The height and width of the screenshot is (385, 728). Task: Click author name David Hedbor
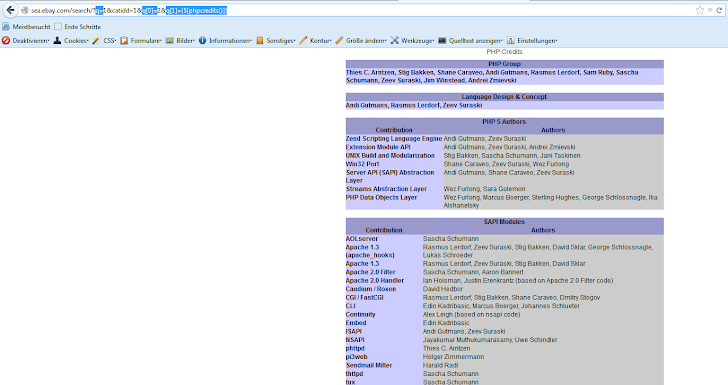(x=443, y=289)
